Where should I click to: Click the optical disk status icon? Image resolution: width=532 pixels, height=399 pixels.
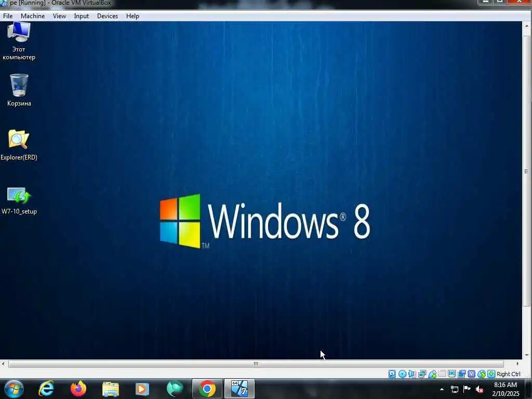pyautogui.click(x=403, y=374)
